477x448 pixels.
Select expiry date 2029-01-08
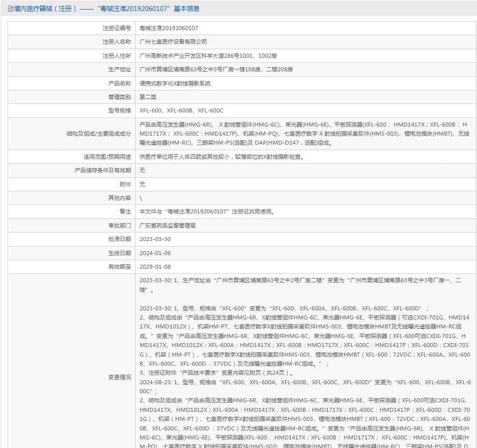155,267
